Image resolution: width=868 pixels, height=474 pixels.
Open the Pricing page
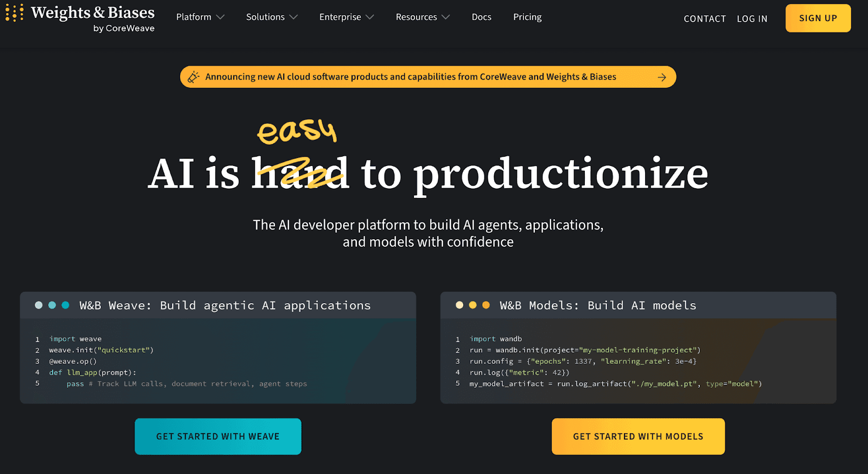click(x=527, y=17)
